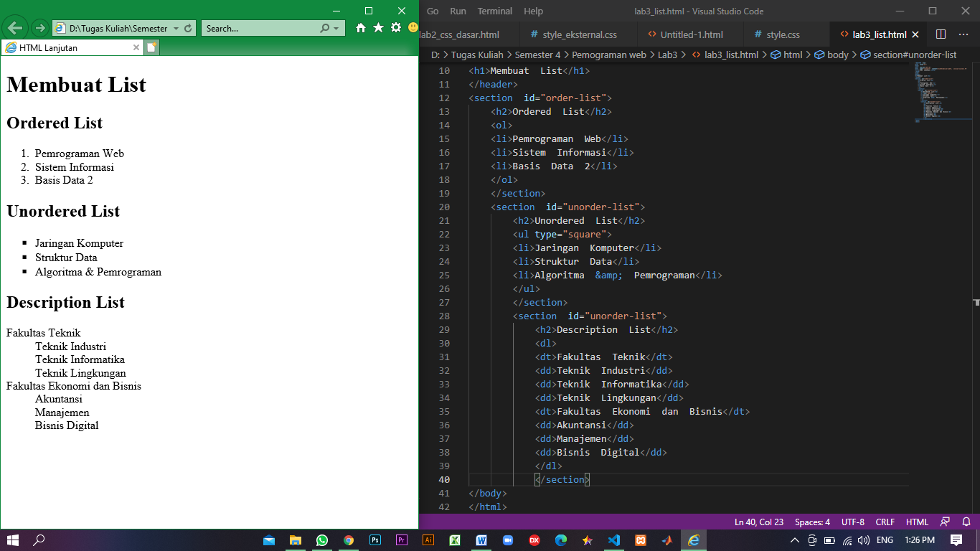Expand hidden icons in the system tray

[x=795, y=539]
